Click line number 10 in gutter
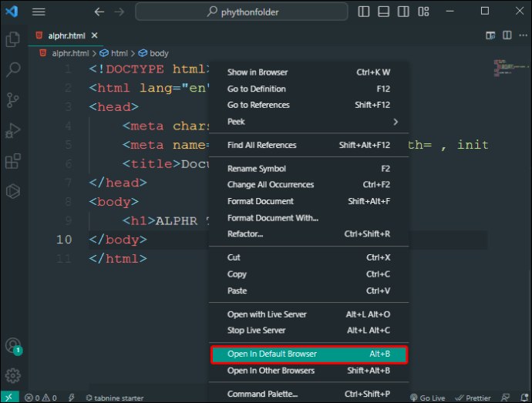 pos(64,240)
